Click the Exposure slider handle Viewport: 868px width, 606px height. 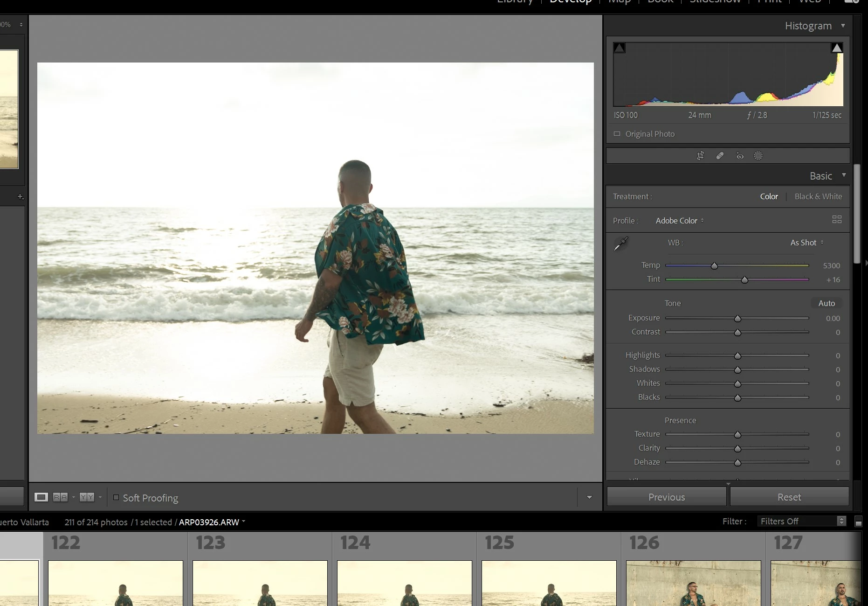coord(737,318)
